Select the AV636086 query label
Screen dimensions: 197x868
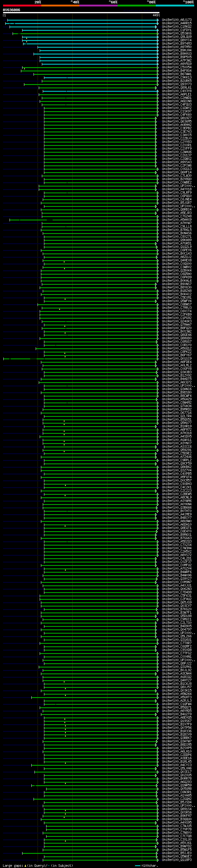click(x=11, y=10)
